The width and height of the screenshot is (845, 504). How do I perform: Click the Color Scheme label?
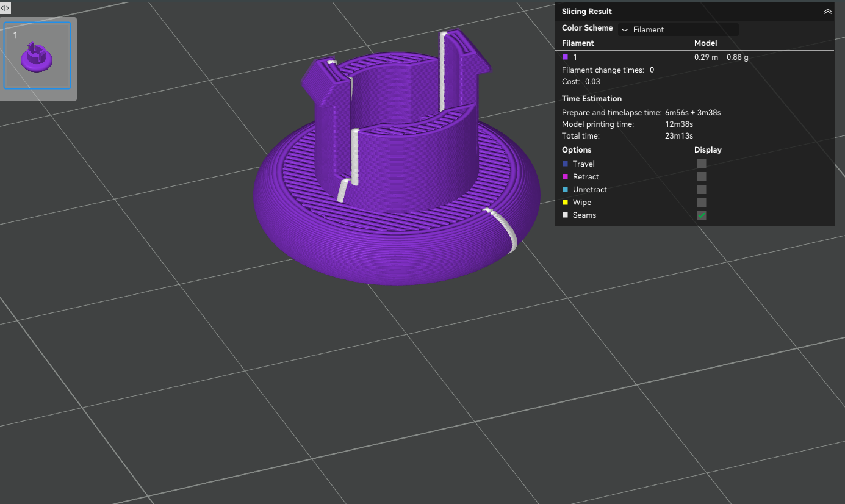(x=587, y=28)
